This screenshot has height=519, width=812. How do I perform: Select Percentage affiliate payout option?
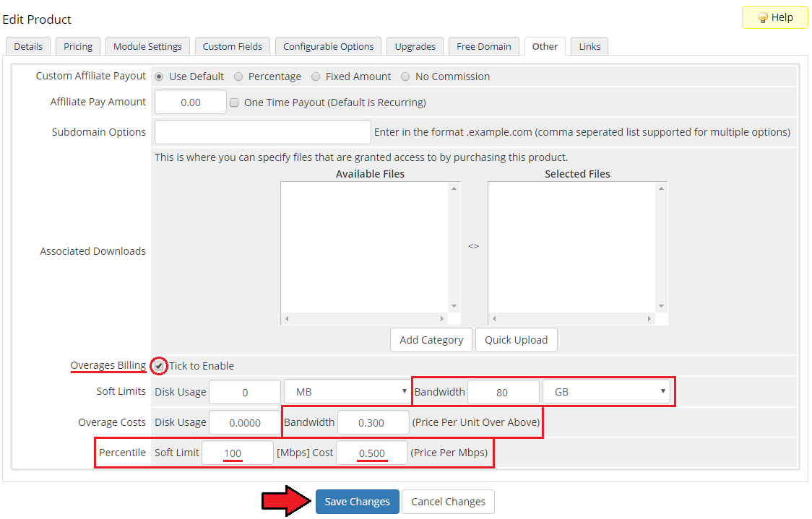coord(238,77)
